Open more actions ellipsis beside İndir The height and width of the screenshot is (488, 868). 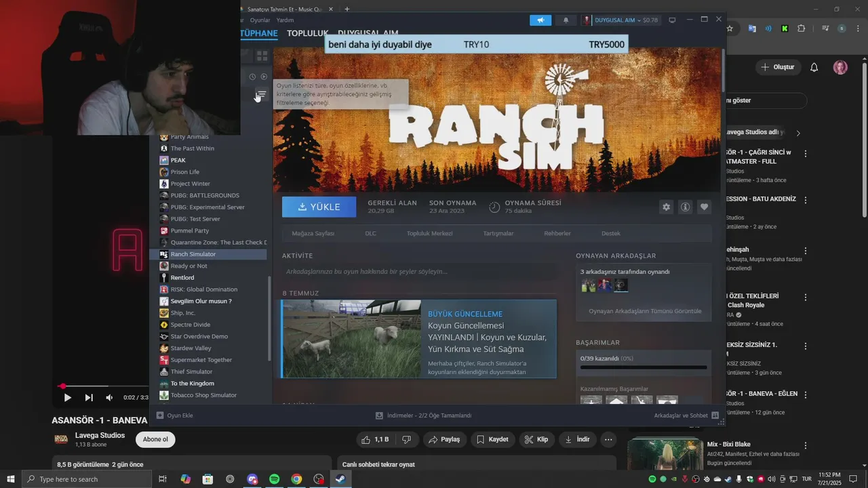[608, 439]
